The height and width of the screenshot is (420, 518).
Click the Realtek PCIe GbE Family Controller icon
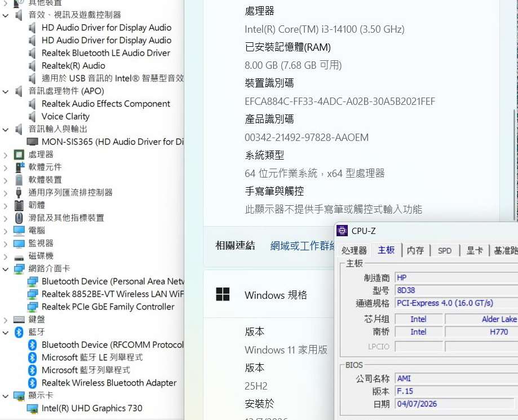[x=32, y=307]
